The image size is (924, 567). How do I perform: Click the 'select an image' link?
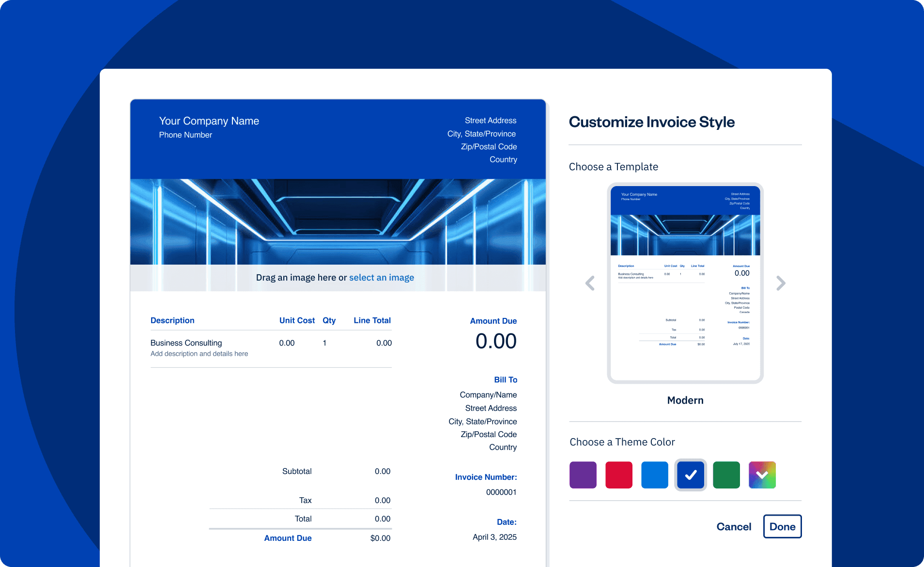[381, 278]
